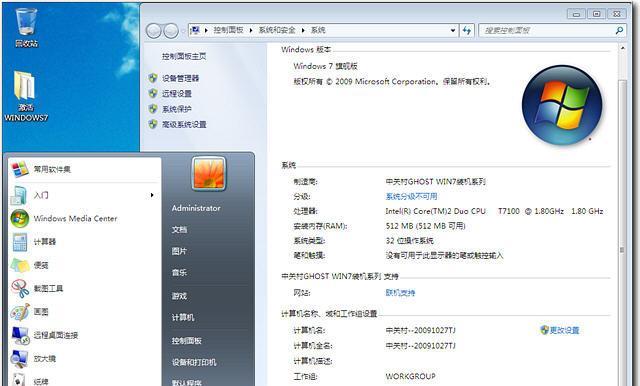
Task: Click the 系统分级不可用 link
Action: (x=411, y=196)
